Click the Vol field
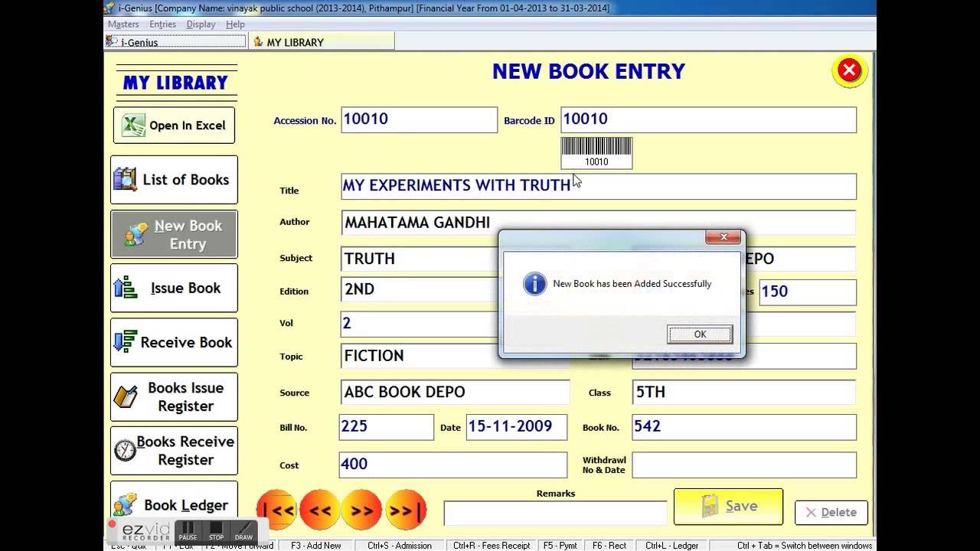 click(x=420, y=324)
